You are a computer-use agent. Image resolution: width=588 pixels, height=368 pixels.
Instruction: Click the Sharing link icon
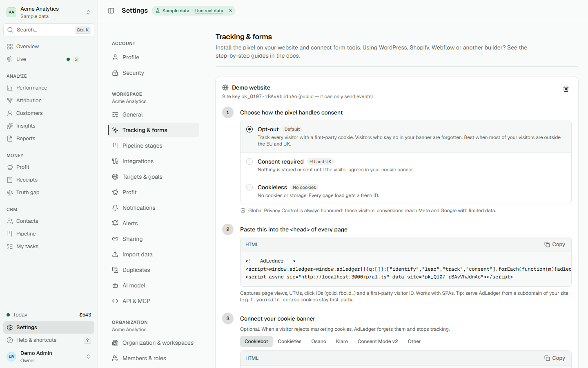pyautogui.click(x=115, y=239)
